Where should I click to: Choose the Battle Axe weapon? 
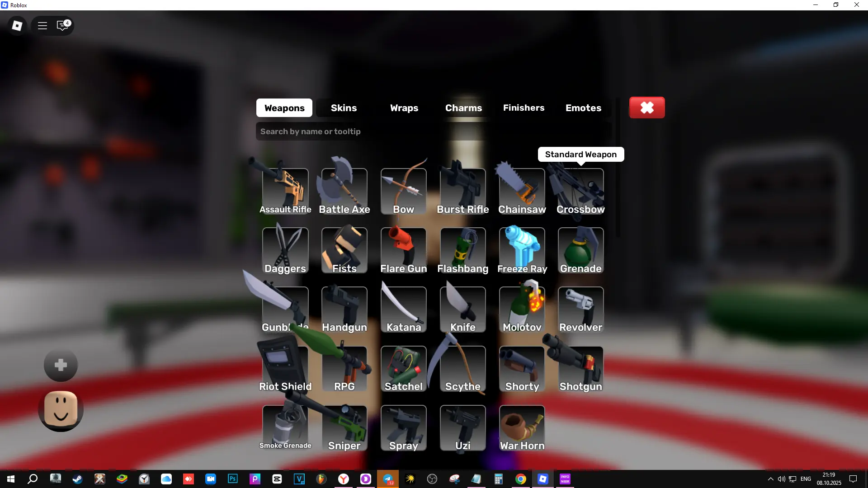344,191
